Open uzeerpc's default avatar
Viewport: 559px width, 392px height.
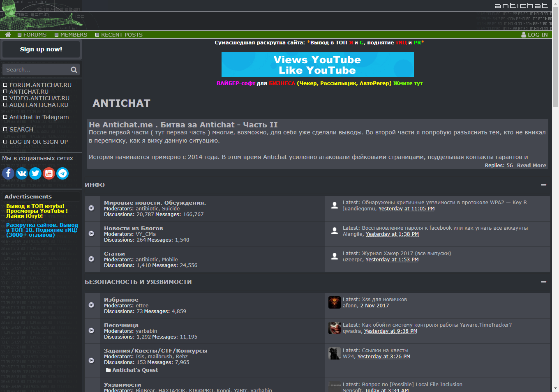click(x=335, y=256)
